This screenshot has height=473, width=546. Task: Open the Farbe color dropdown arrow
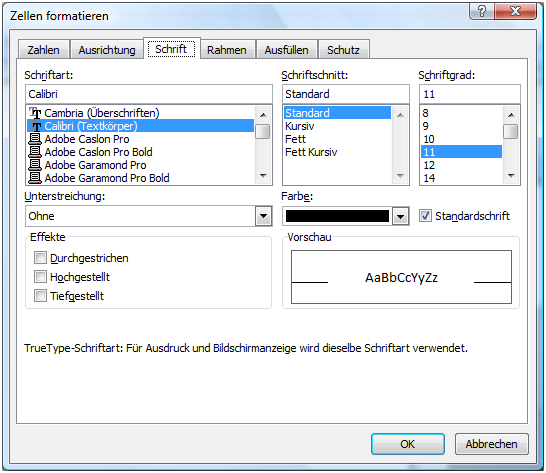click(x=400, y=217)
